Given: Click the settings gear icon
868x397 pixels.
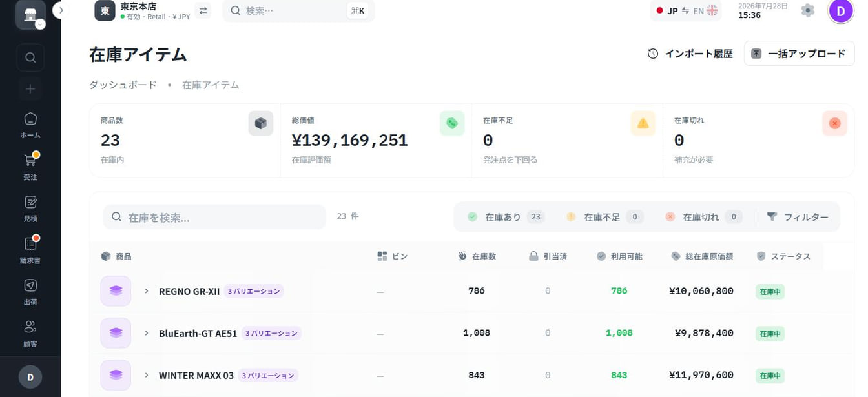Looking at the screenshot, I should 807,10.
